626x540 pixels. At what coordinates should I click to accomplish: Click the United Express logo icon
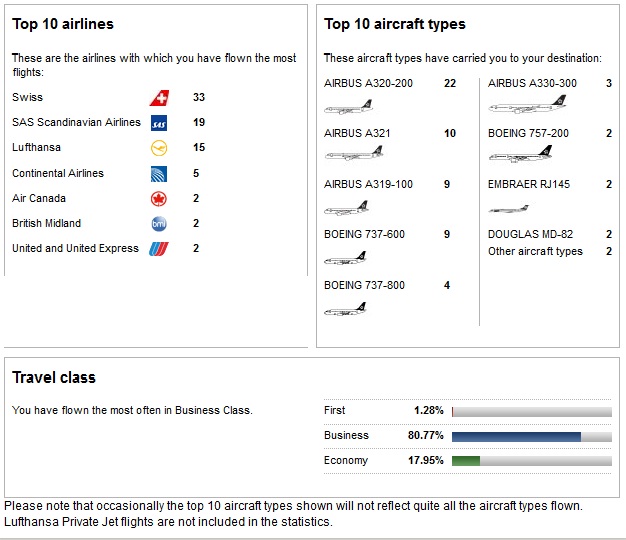coord(158,249)
